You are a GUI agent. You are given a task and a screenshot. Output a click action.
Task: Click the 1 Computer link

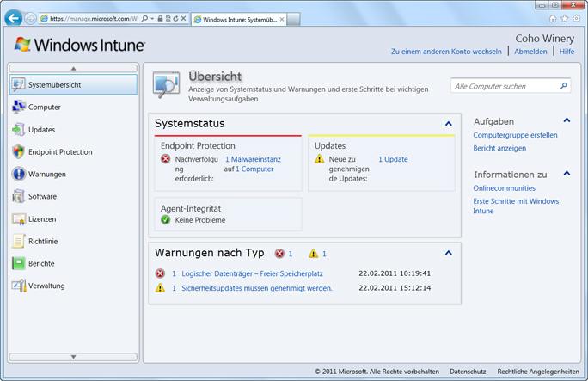[254, 169]
